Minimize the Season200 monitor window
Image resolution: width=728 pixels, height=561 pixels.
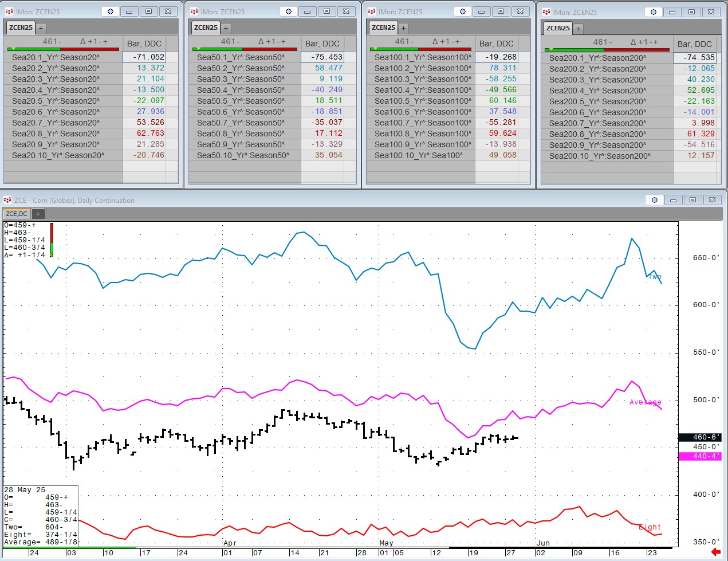pos(672,12)
